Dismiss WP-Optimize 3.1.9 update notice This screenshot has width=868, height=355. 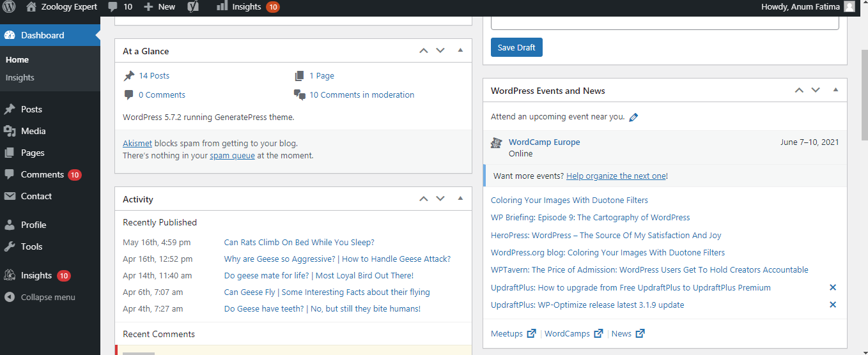(833, 305)
